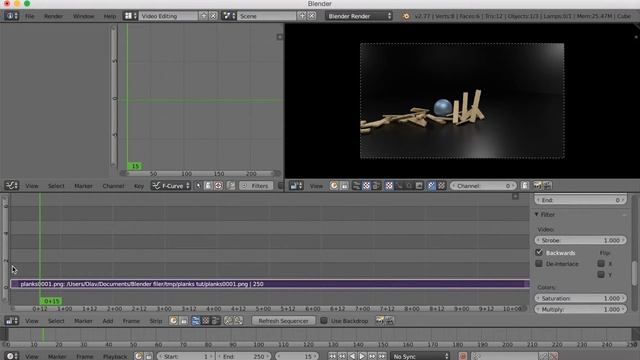
Task: Open the Help menu
Action: point(110,16)
